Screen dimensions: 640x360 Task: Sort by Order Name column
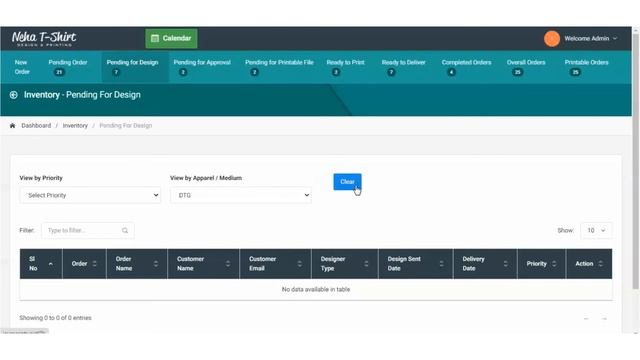point(137,264)
